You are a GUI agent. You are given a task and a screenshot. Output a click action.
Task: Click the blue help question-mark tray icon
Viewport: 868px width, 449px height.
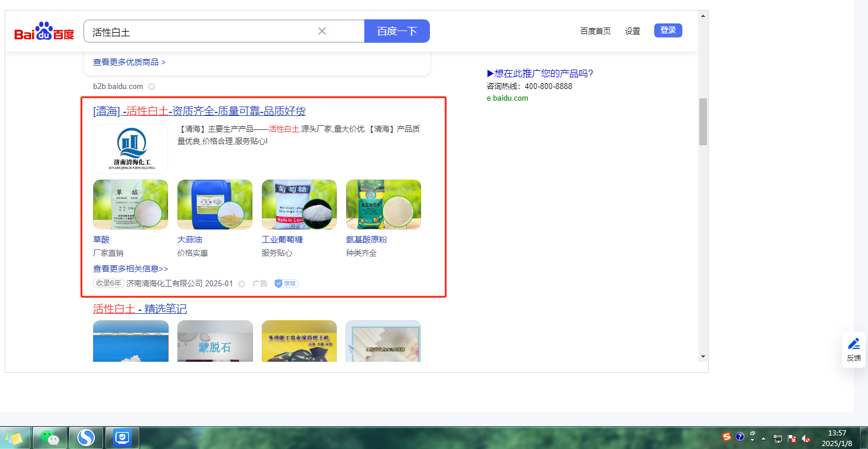point(740,437)
